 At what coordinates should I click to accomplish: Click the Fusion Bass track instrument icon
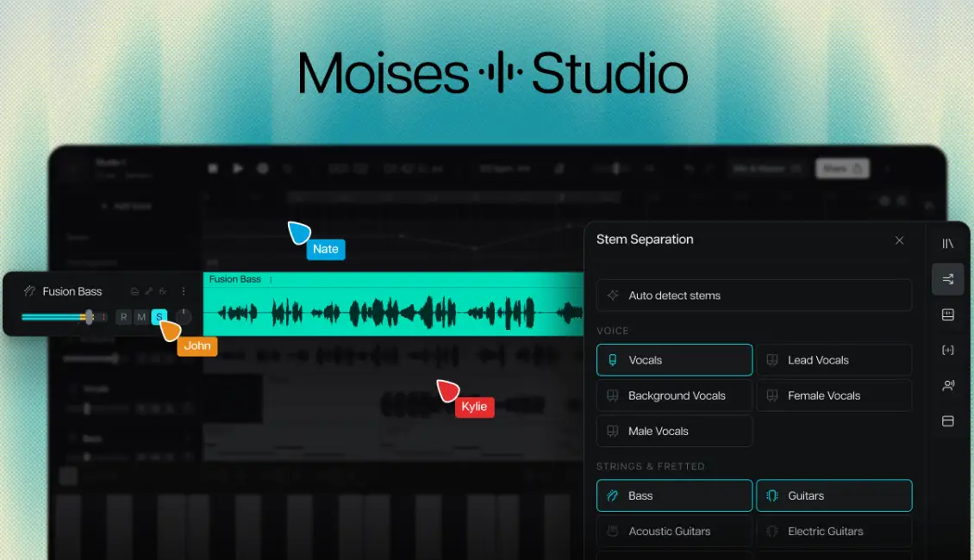(29, 291)
